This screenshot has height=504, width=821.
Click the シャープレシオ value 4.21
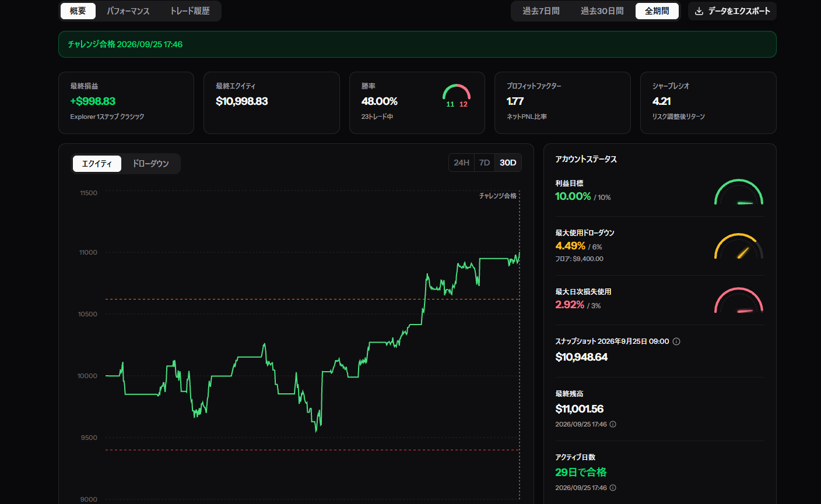coord(662,101)
